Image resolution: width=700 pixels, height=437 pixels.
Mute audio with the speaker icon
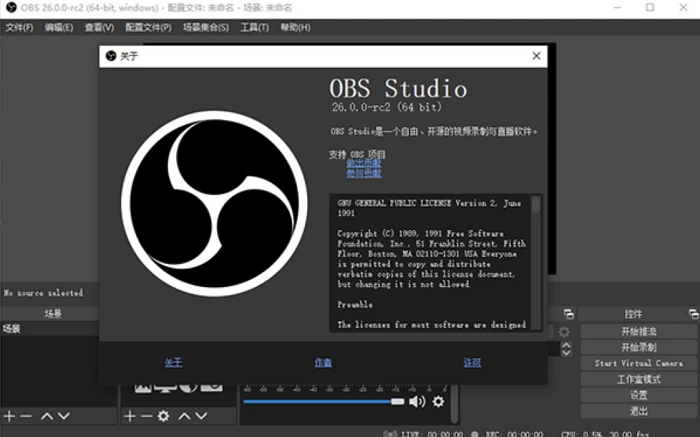click(417, 402)
